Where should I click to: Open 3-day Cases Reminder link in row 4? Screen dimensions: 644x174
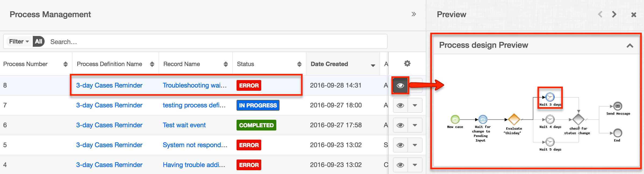coord(109,165)
